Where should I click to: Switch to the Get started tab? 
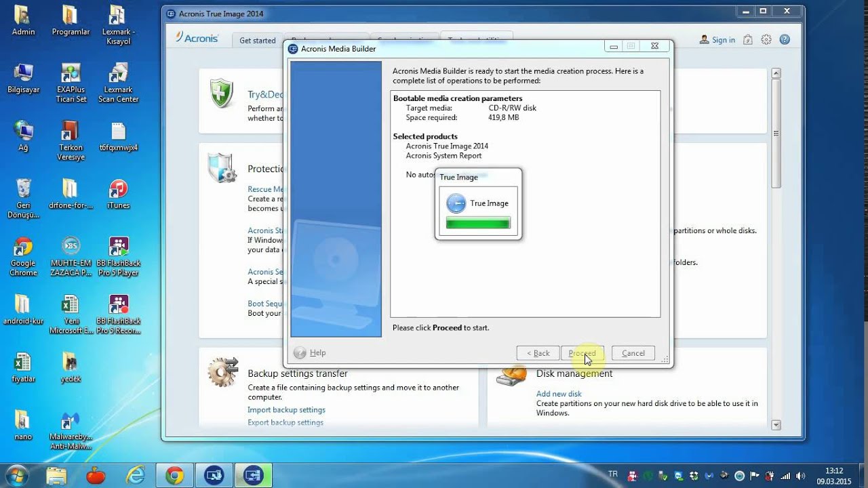click(258, 40)
